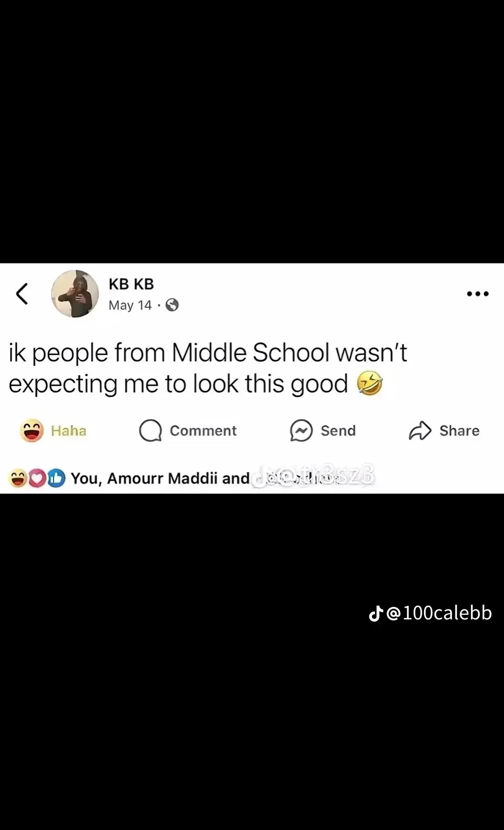Screen dimensions: 504x830
Task: Click the @100calebb TikTok watermark
Action: click(431, 613)
